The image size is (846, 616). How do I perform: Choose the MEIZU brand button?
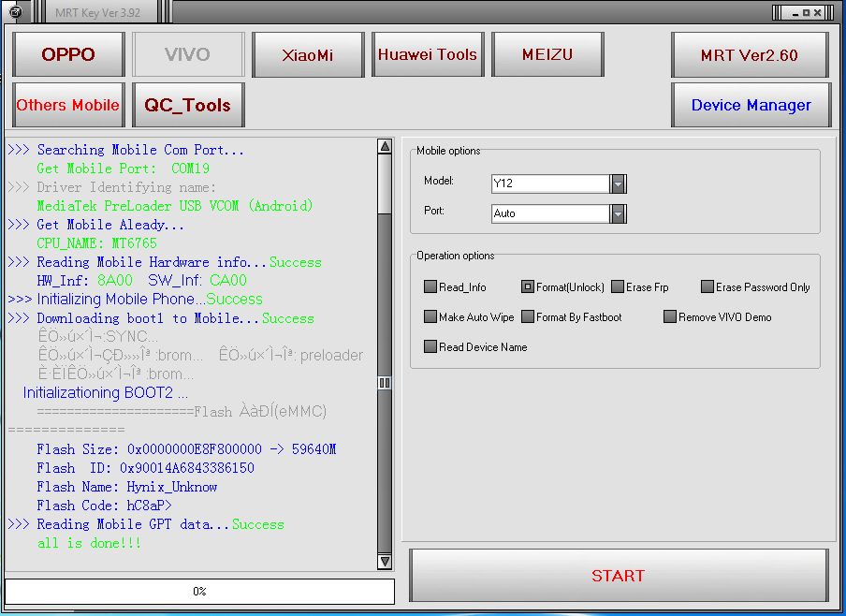click(547, 54)
